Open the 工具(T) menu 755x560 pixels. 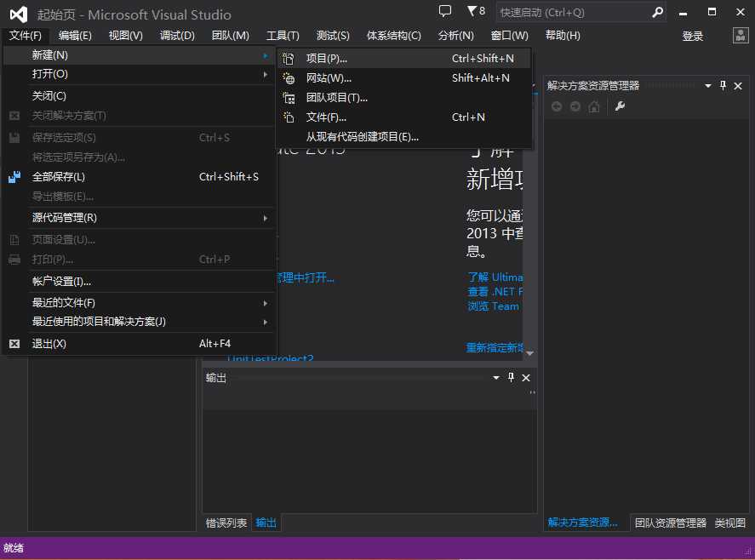pyautogui.click(x=283, y=36)
